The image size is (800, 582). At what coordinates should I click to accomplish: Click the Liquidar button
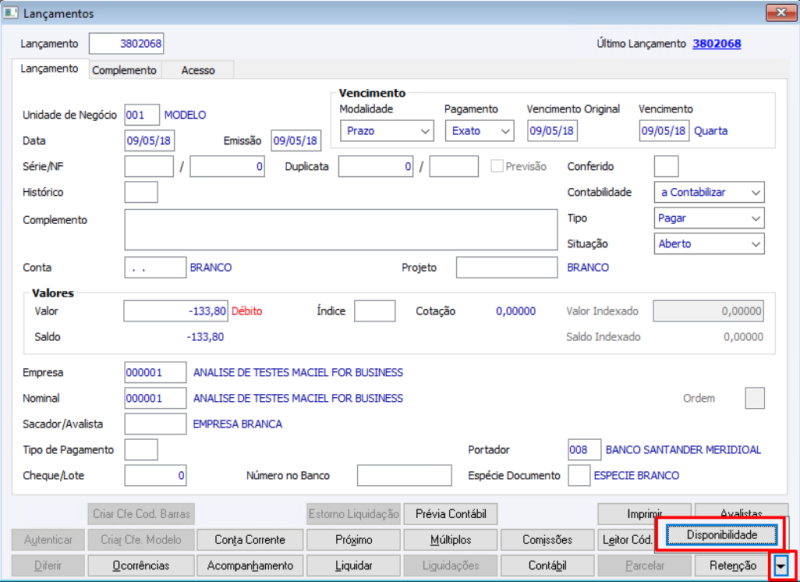pos(354,565)
